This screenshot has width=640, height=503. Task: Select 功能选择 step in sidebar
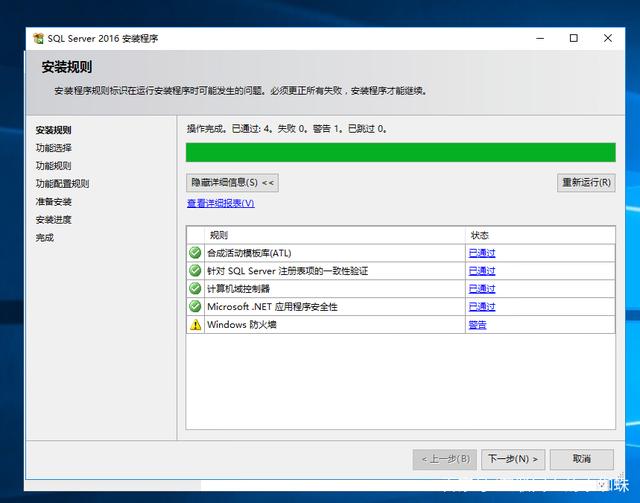point(53,148)
